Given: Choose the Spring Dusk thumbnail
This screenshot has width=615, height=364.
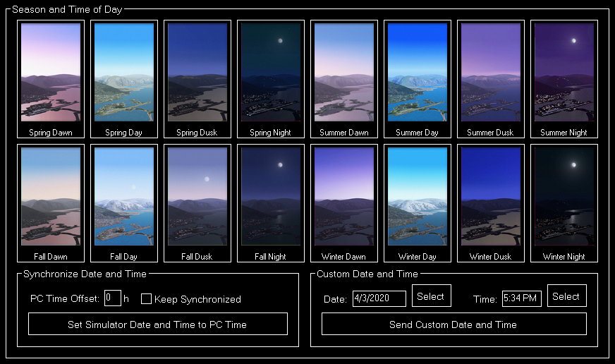Looking at the screenshot, I should (197, 79).
